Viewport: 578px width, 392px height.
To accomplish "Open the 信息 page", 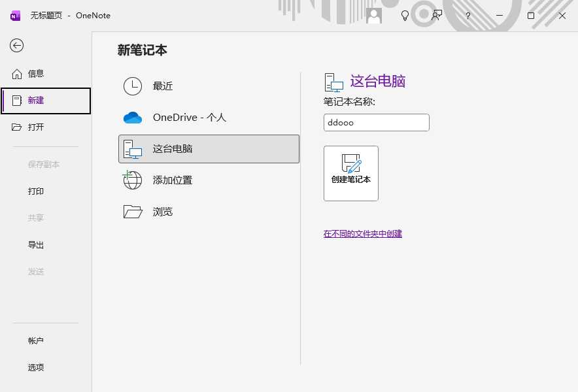I will click(x=46, y=74).
